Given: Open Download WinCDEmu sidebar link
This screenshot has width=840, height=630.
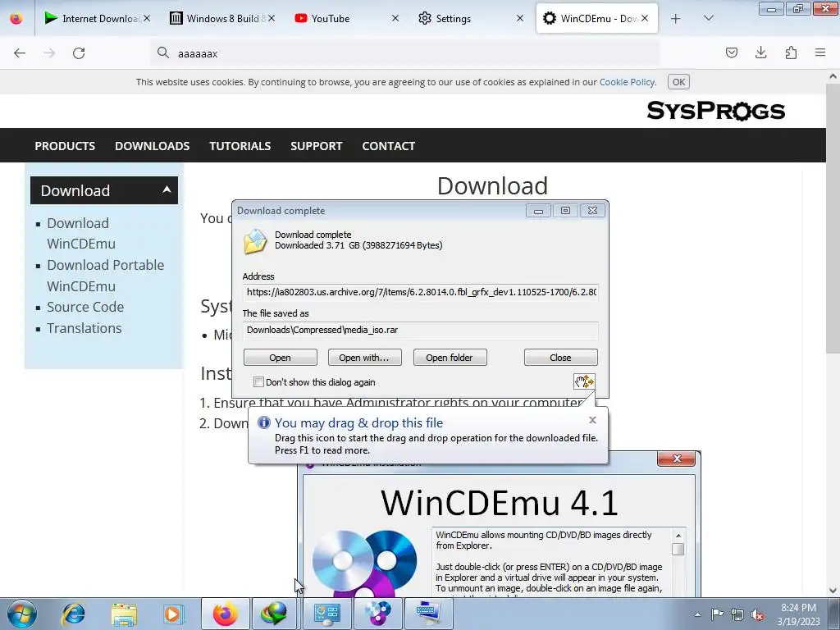Looking at the screenshot, I should click(81, 234).
